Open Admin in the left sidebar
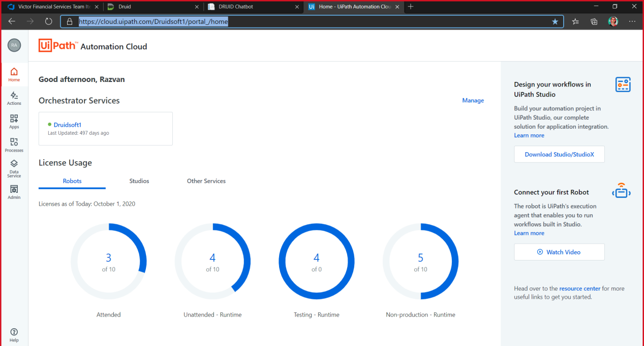The image size is (644, 346). (14, 192)
